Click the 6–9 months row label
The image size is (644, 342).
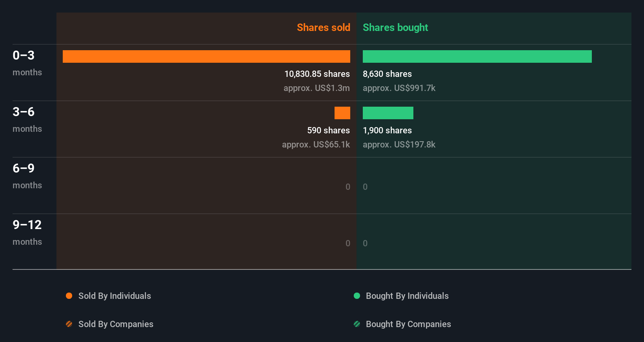(x=27, y=176)
